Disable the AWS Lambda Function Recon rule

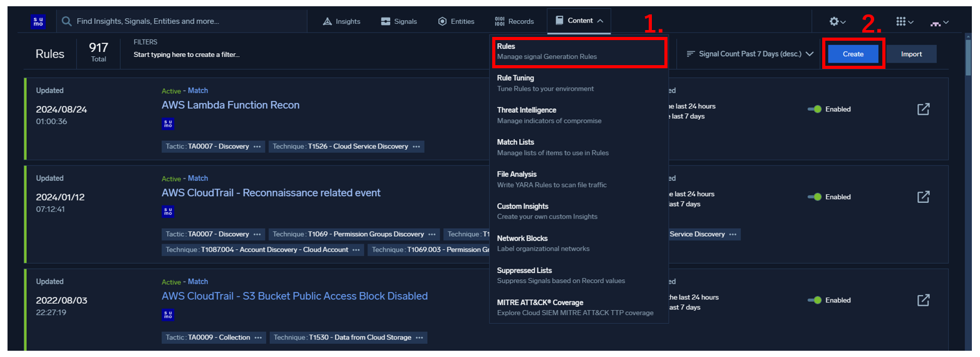point(814,109)
